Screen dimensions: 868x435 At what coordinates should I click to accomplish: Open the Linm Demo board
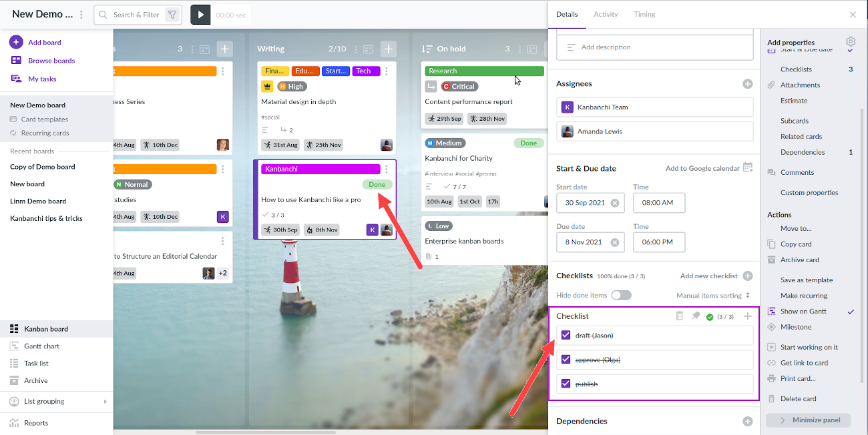tap(38, 201)
